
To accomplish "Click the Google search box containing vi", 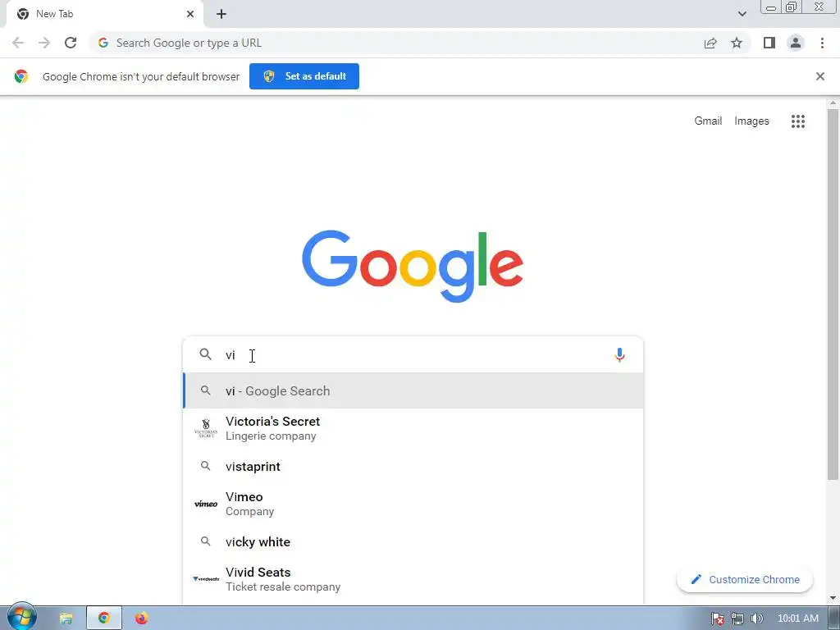I will point(413,354).
